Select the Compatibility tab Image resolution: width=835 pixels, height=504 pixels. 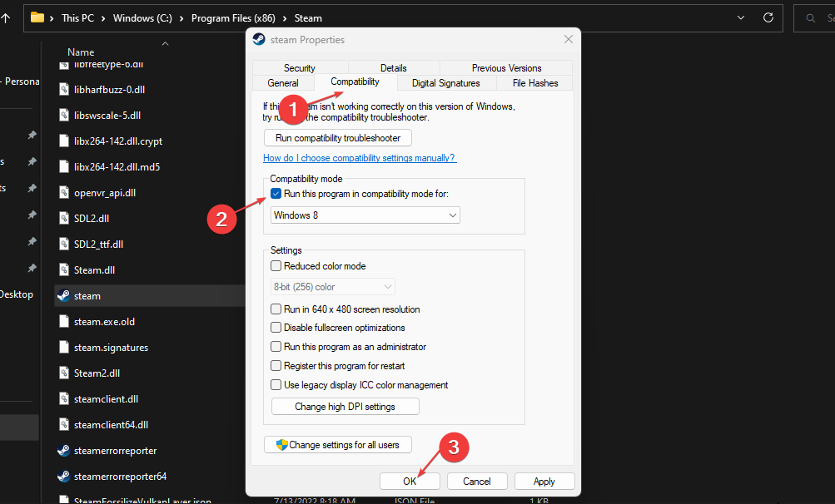(355, 82)
